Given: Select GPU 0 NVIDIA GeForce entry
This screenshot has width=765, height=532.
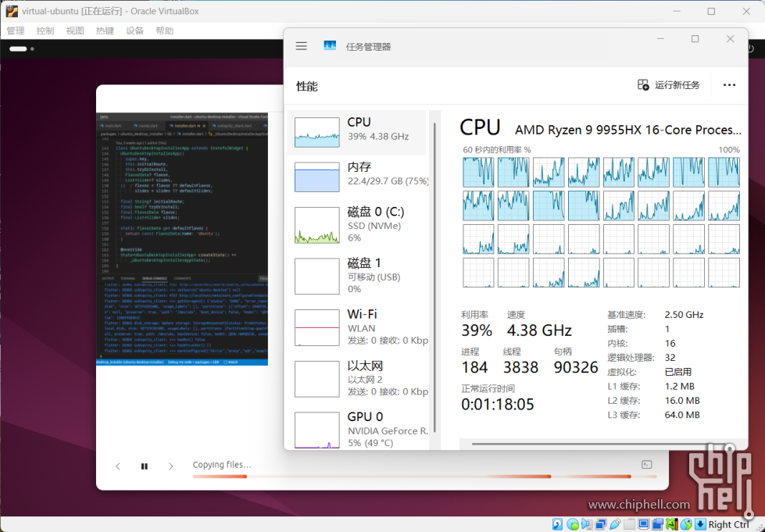Looking at the screenshot, I should click(x=358, y=429).
